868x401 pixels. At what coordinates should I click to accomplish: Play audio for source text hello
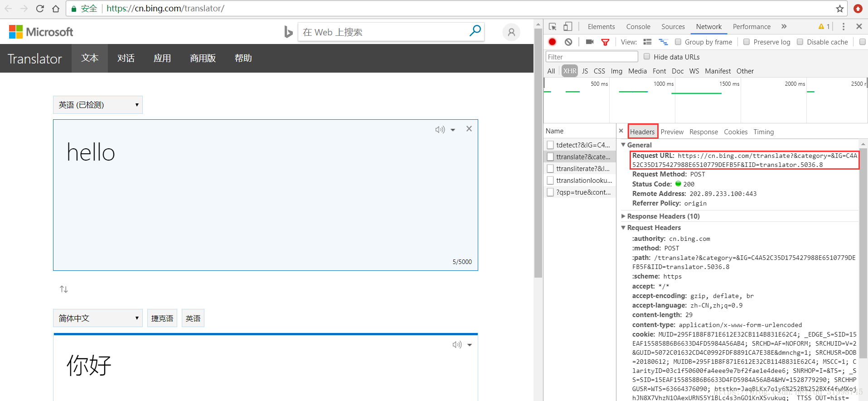[440, 130]
